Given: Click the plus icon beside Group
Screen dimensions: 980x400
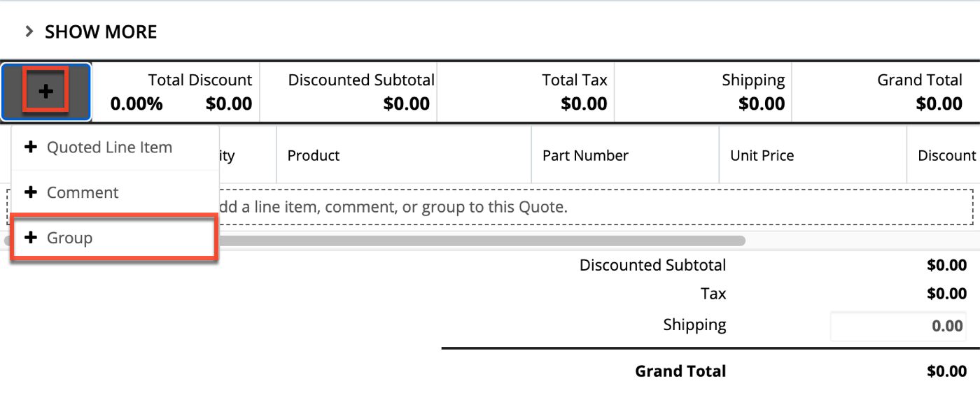Looking at the screenshot, I should click(31, 238).
